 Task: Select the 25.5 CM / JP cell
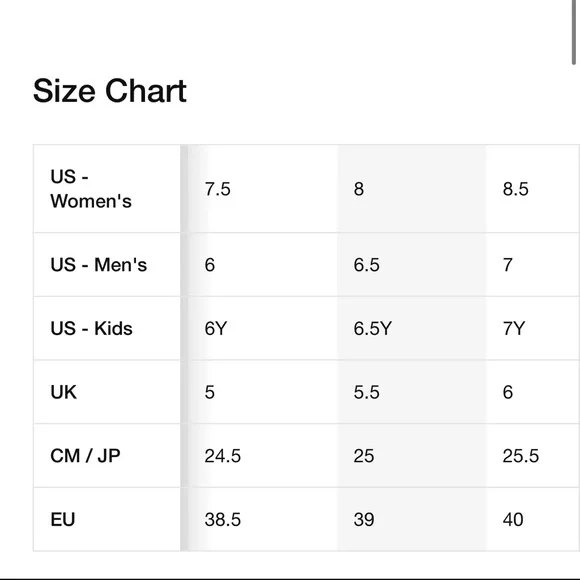533,456
